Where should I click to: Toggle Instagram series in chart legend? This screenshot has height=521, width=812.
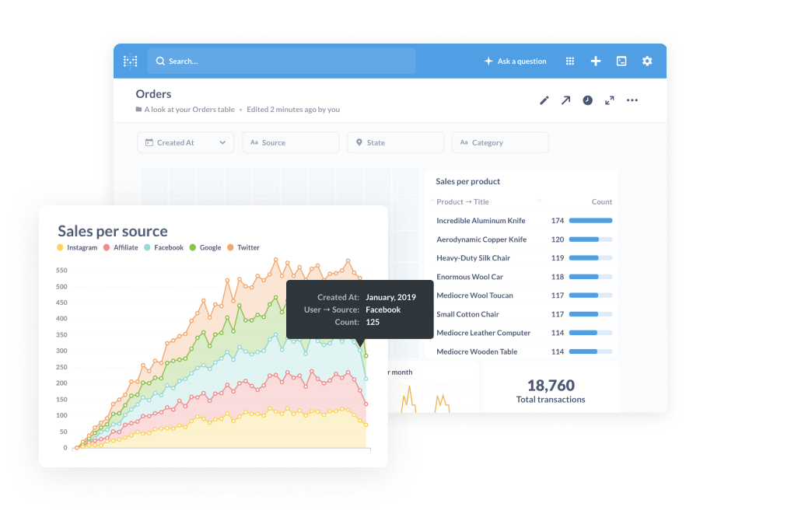point(78,248)
